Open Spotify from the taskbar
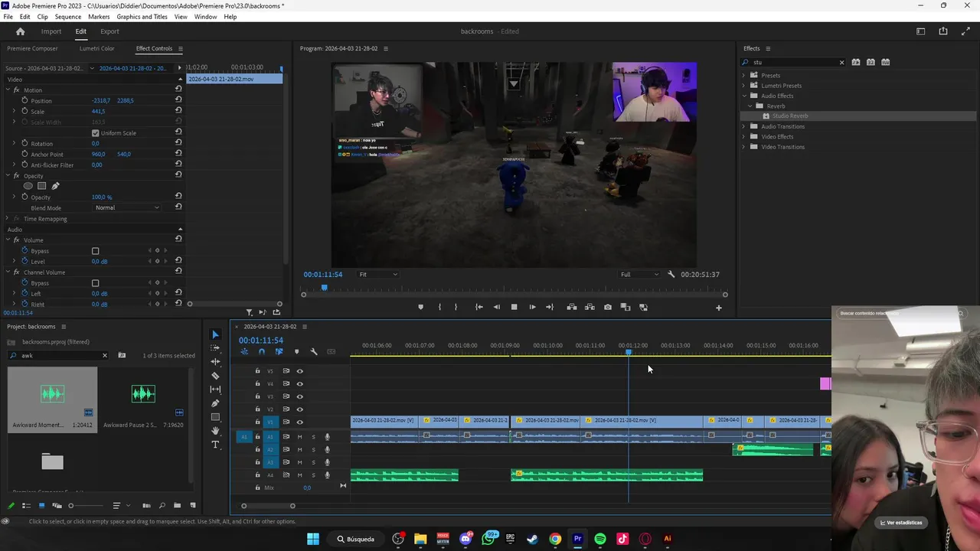980x551 pixels. click(600, 539)
